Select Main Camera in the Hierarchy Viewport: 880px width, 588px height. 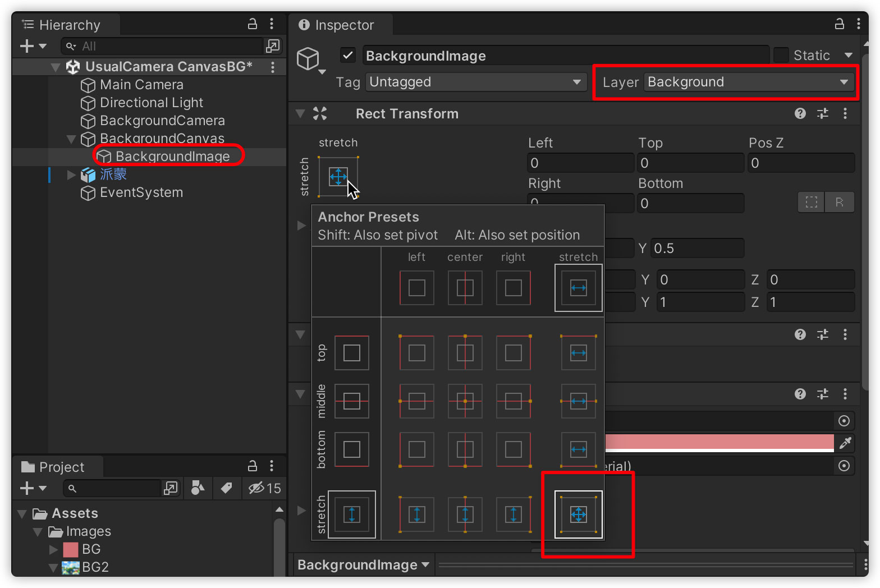coord(141,85)
